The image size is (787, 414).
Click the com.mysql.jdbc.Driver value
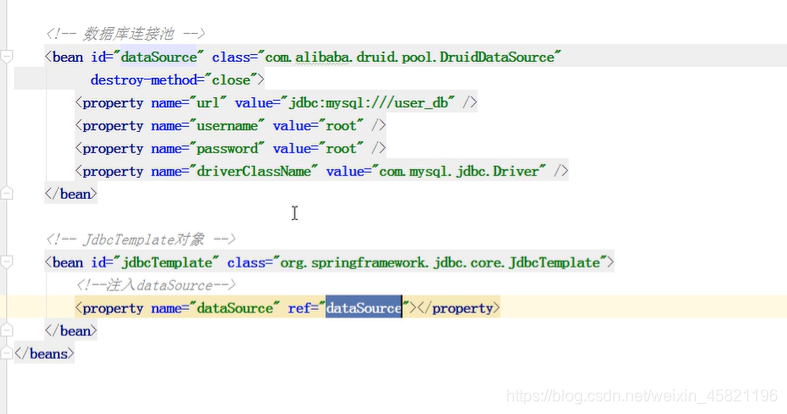tap(459, 171)
